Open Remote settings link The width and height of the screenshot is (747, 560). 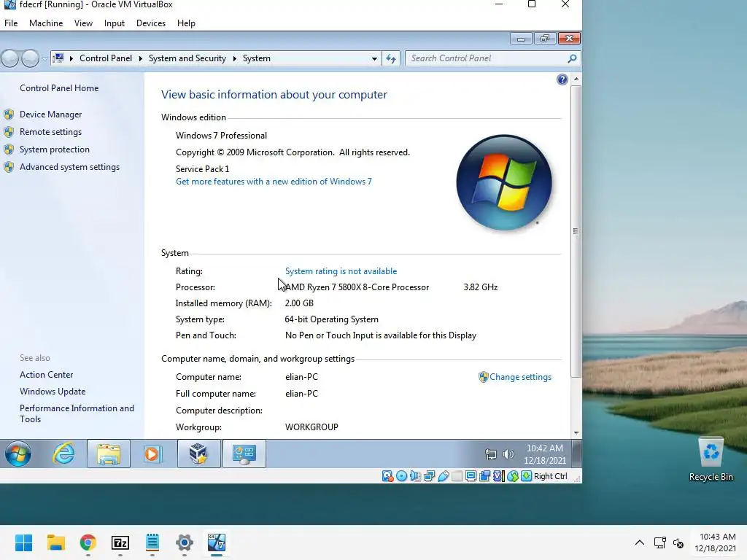pyautogui.click(x=50, y=132)
